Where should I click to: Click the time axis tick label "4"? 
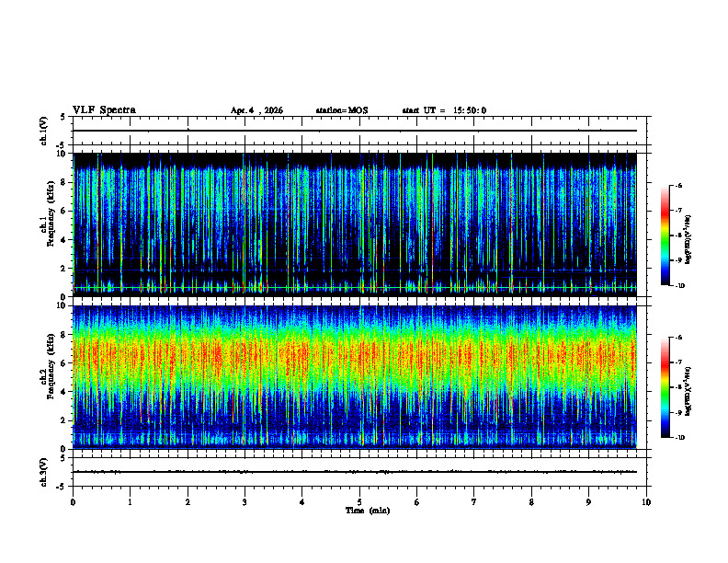point(302,502)
